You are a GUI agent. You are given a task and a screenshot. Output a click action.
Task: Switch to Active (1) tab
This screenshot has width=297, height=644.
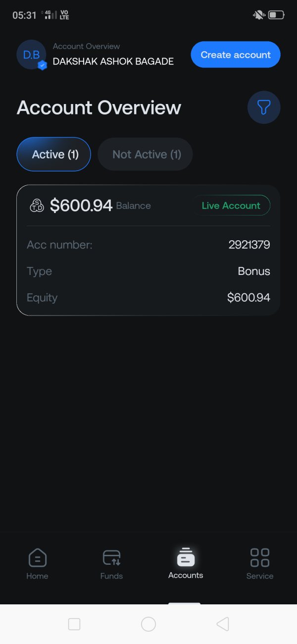[54, 155]
